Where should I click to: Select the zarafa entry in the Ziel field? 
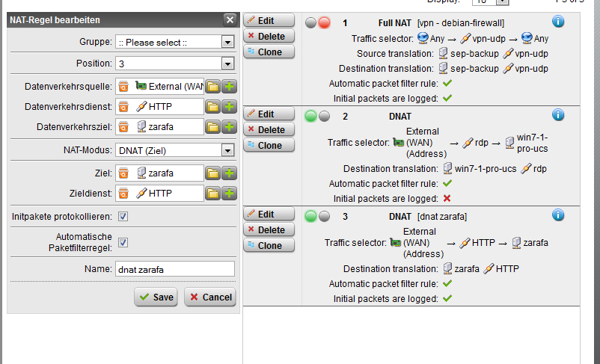click(x=155, y=173)
